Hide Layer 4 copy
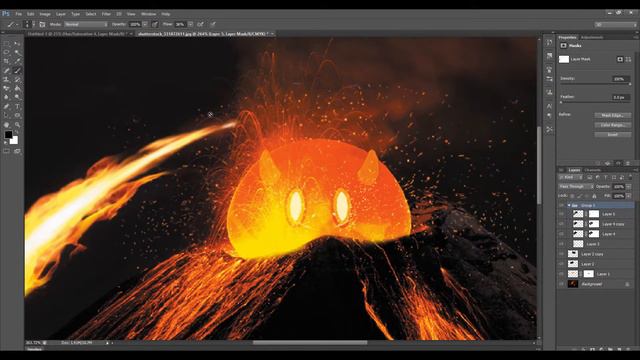The height and width of the screenshot is (360, 640). [562, 224]
